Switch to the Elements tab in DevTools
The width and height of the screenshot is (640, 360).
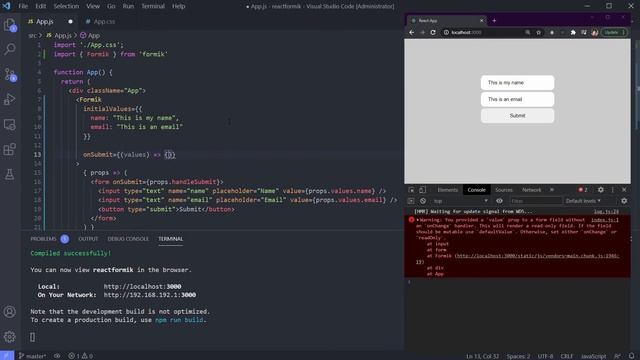coord(447,190)
